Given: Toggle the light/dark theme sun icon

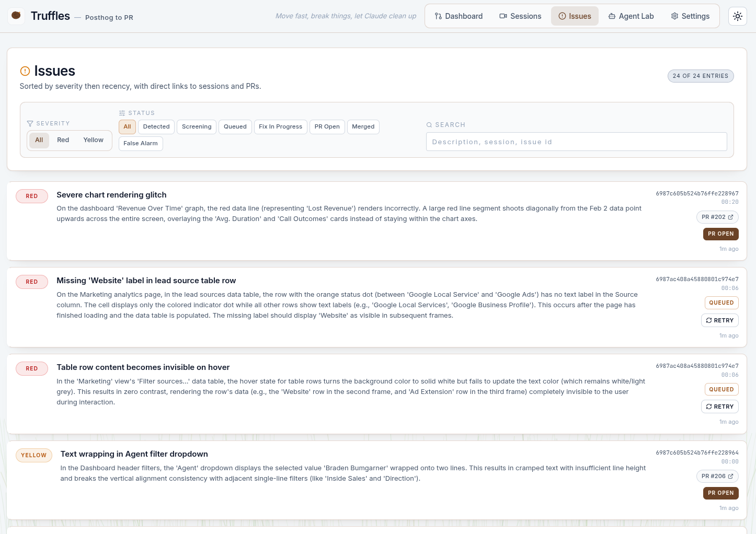Looking at the screenshot, I should pyautogui.click(x=737, y=16).
